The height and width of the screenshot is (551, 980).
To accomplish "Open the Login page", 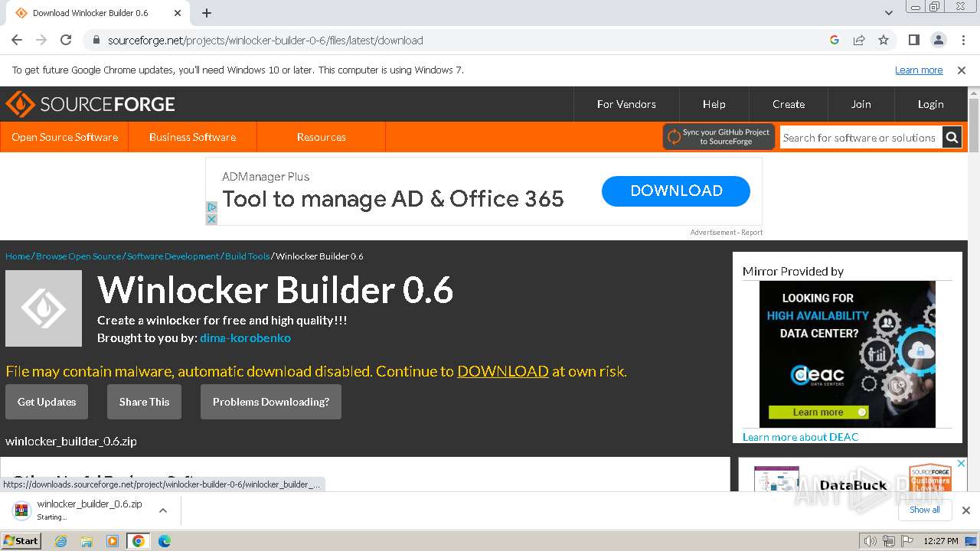I will [931, 104].
